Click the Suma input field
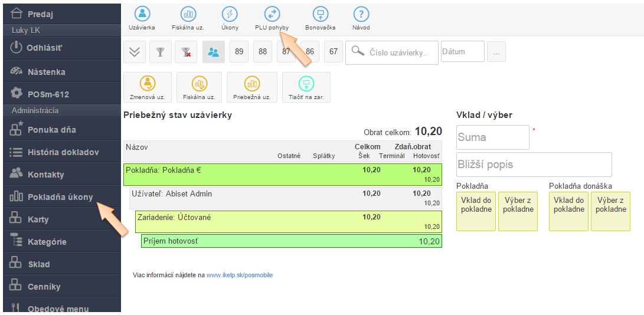Screen dimensions: 644x315 pyautogui.click(x=492, y=137)
